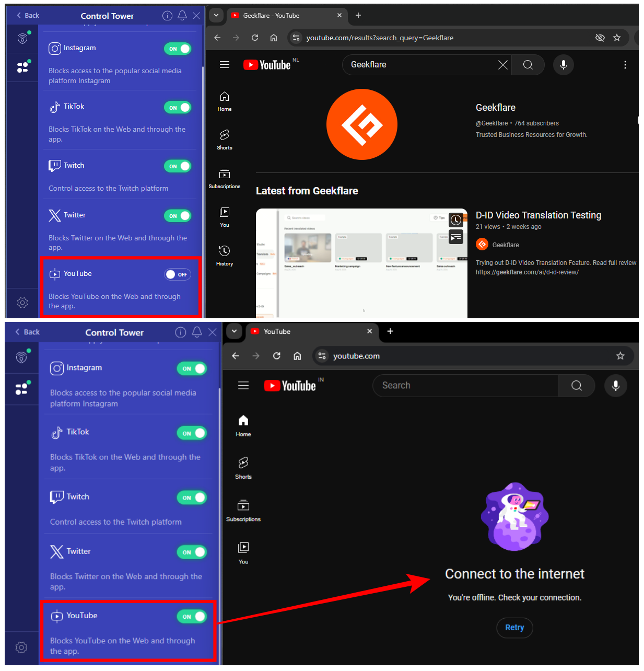The width and height of the screenshot is (644, 671).
Task: Open settings gear in upper Control Tower sidebar
Action: pos(22,303)
